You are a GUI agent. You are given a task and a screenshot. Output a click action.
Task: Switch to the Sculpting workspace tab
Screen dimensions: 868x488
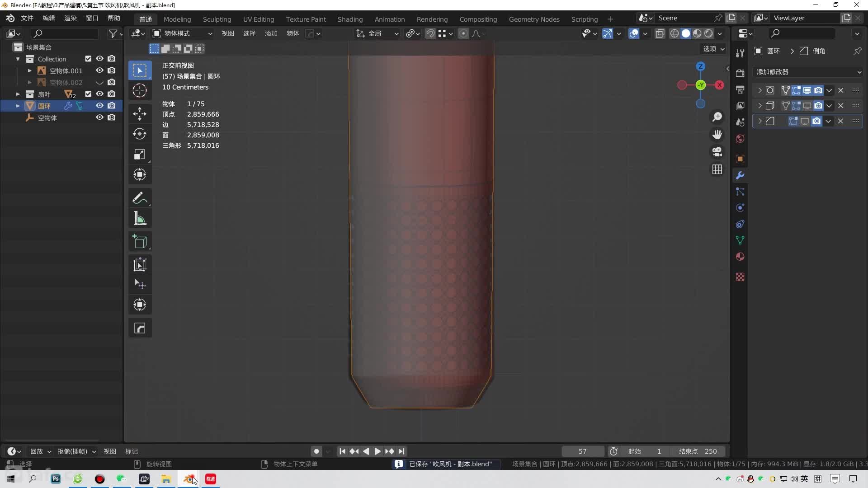(217, 19)
